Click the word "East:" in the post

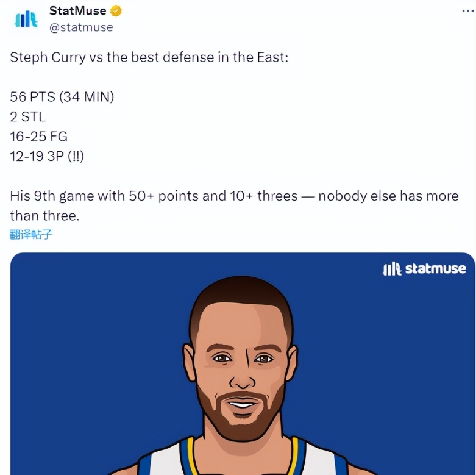click(271, 58)
